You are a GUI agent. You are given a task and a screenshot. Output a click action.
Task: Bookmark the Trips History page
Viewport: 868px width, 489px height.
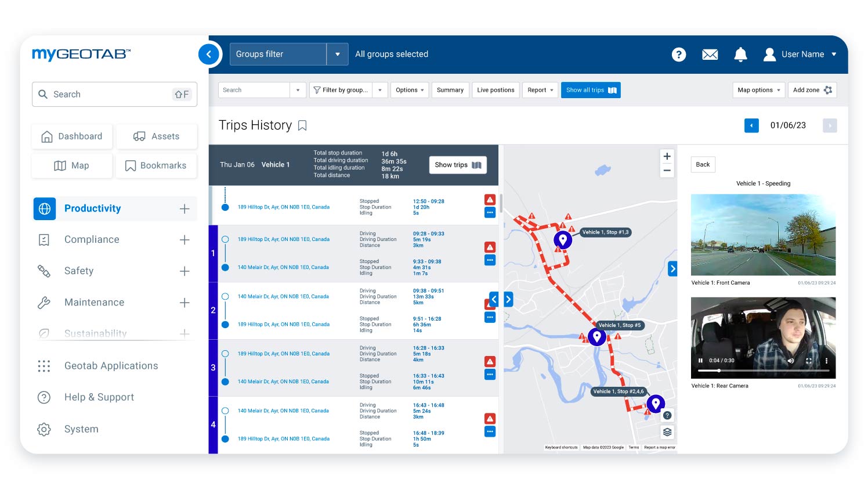click(x=302, y=125)
